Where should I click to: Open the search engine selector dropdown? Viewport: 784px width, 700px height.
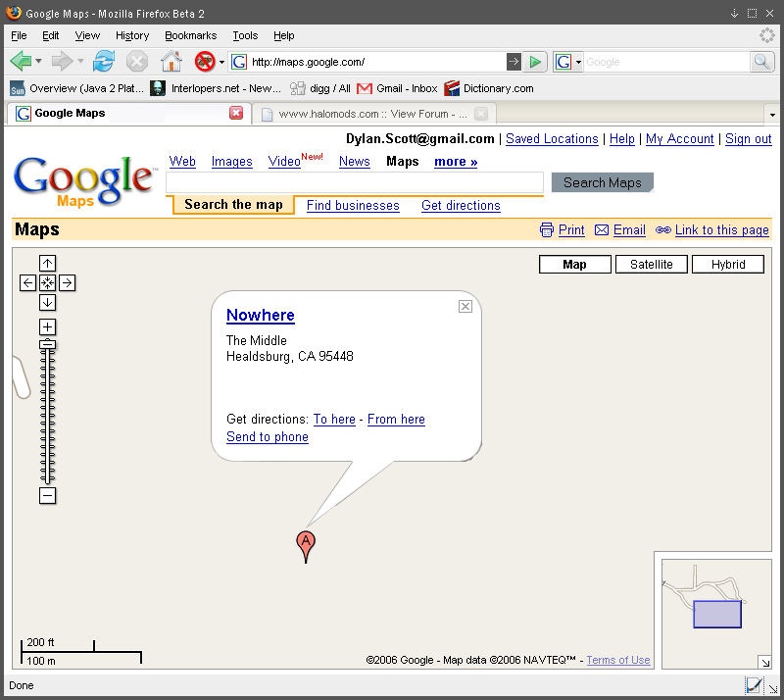(578, 62)
